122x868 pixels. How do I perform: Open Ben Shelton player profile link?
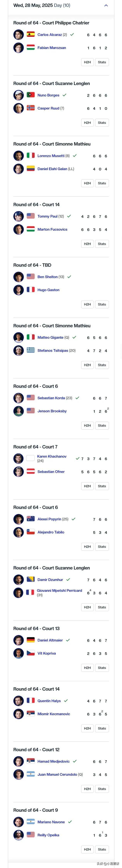point(47,277)
